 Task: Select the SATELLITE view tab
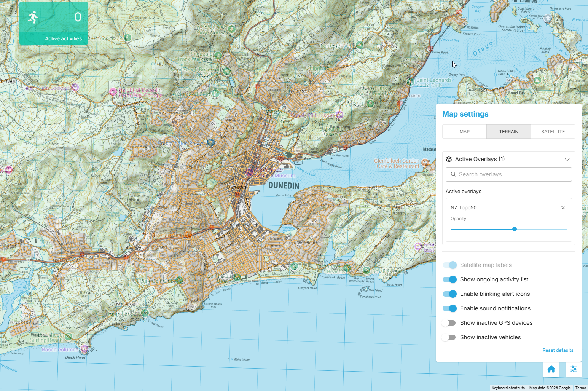[553, 131]
